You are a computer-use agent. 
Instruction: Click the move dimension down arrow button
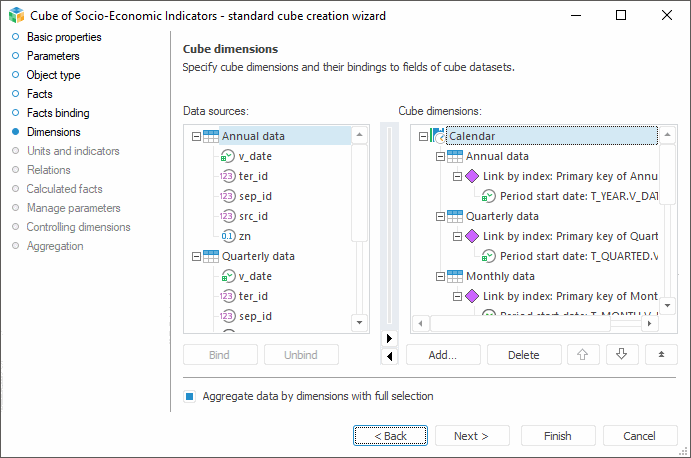click(x=621, y=354)
